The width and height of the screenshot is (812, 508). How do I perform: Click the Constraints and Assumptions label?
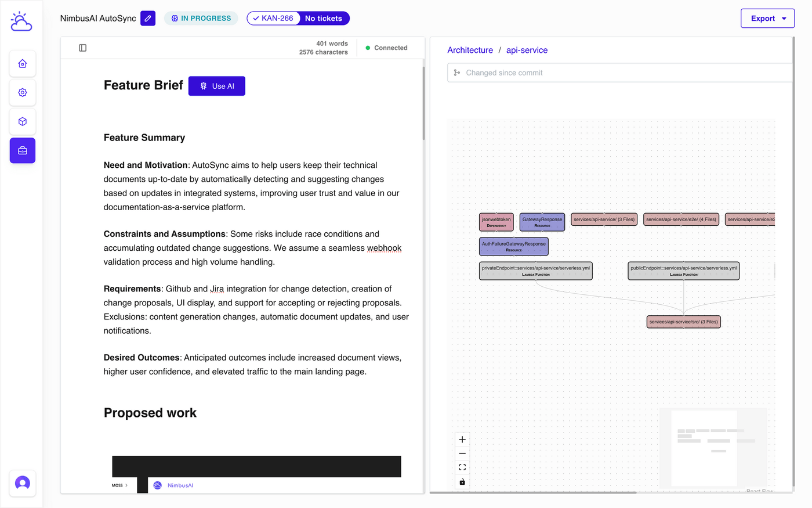pos(165,234)
